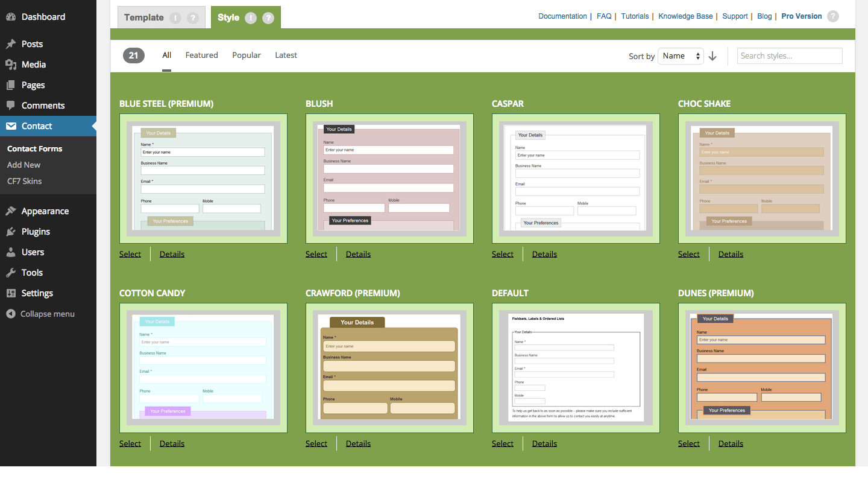Screen dimensions: 868x482
Task: Switch to the Template tab
Action: pos(143,17)
